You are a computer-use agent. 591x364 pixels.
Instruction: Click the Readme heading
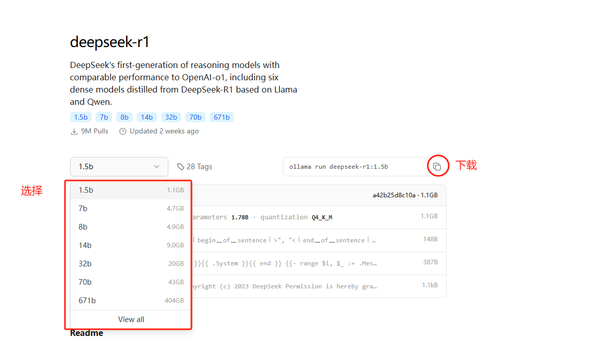tap(86, 333)
